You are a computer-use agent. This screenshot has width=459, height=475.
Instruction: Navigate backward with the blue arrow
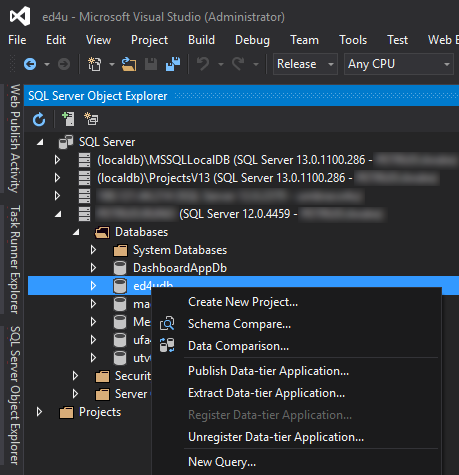30,64
